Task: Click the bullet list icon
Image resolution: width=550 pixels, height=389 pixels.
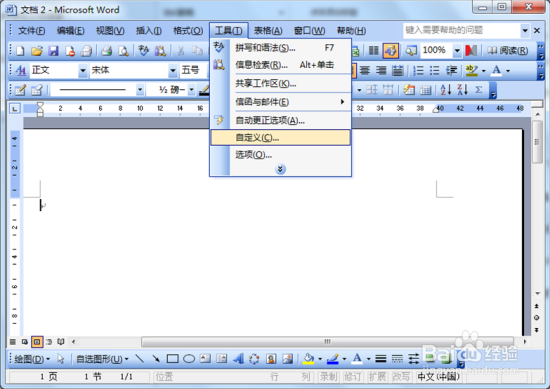Action: (435, 71)
